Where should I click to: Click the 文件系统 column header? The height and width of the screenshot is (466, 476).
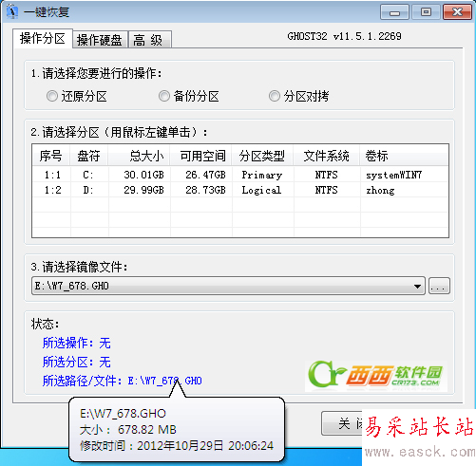pos(327,156)
